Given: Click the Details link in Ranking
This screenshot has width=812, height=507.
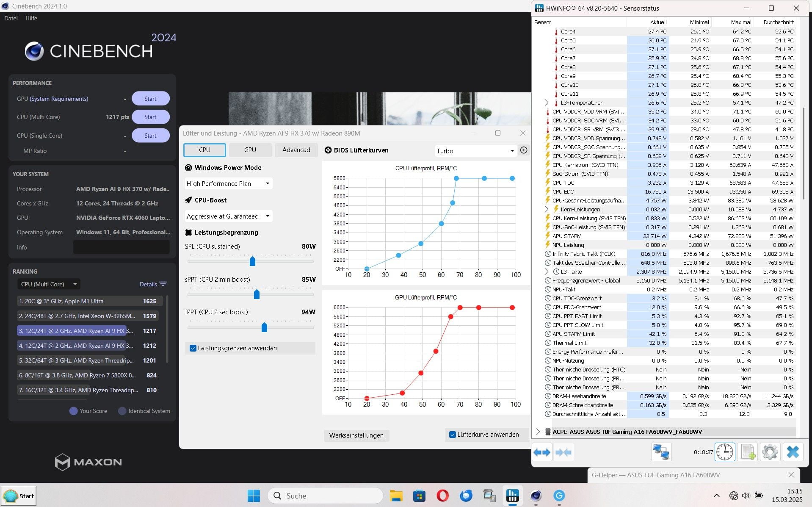Looking at the screenshot, I should click(148, 284).
